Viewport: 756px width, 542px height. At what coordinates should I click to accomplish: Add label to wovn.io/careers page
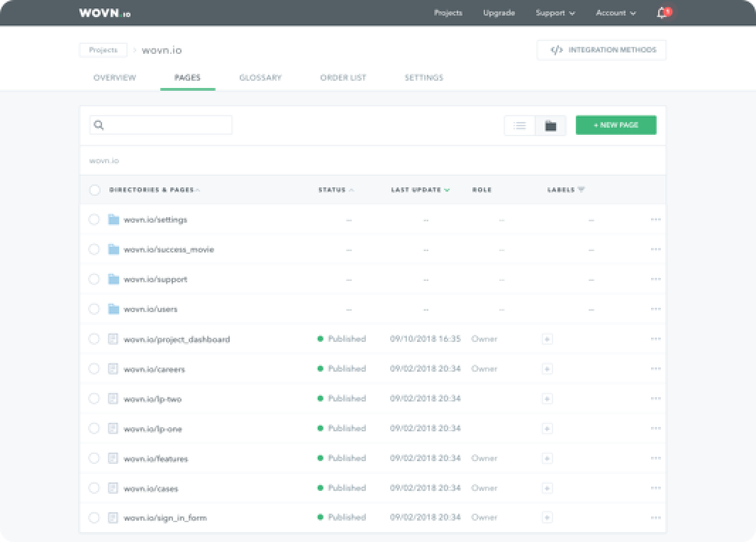(547, 369)
